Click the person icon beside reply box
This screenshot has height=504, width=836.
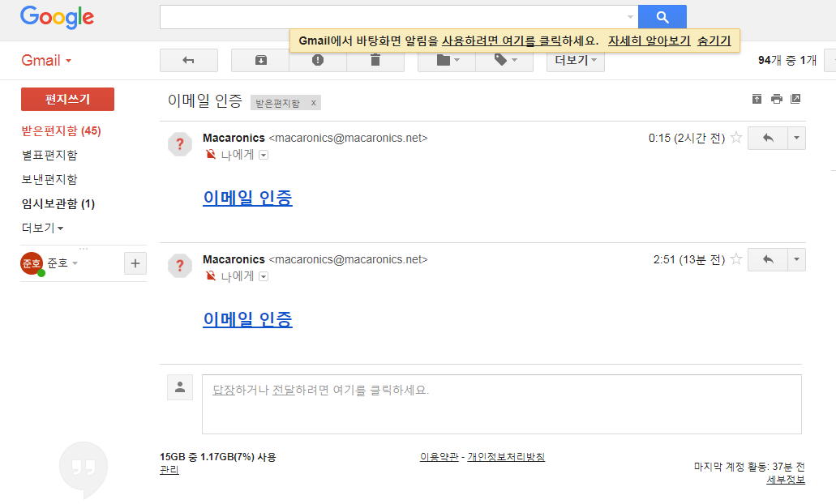click(x=180, y=387)
